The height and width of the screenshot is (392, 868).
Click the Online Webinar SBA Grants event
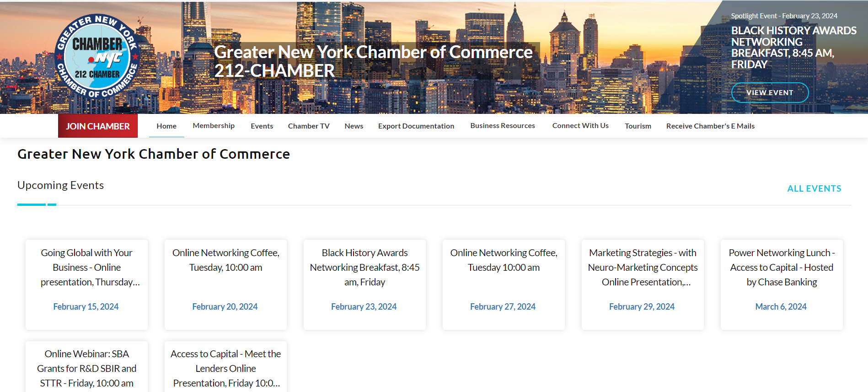tap(87, 368)
